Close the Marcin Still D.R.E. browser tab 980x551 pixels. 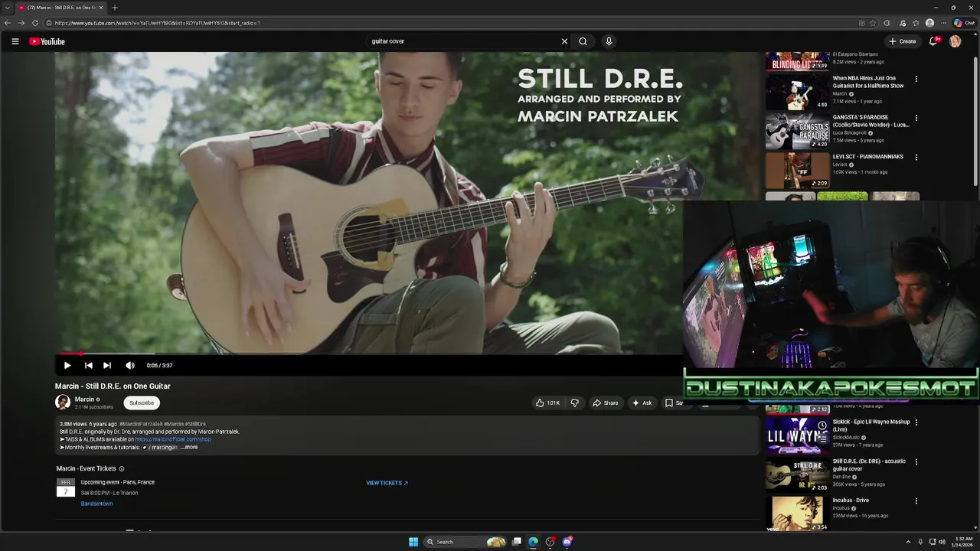[101, 8]
